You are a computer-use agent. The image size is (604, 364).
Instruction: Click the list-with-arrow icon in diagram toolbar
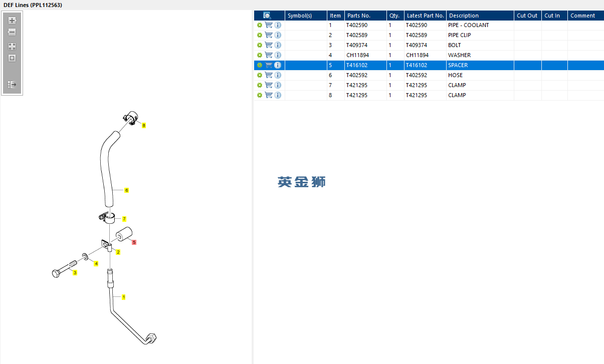coord(12,85)
